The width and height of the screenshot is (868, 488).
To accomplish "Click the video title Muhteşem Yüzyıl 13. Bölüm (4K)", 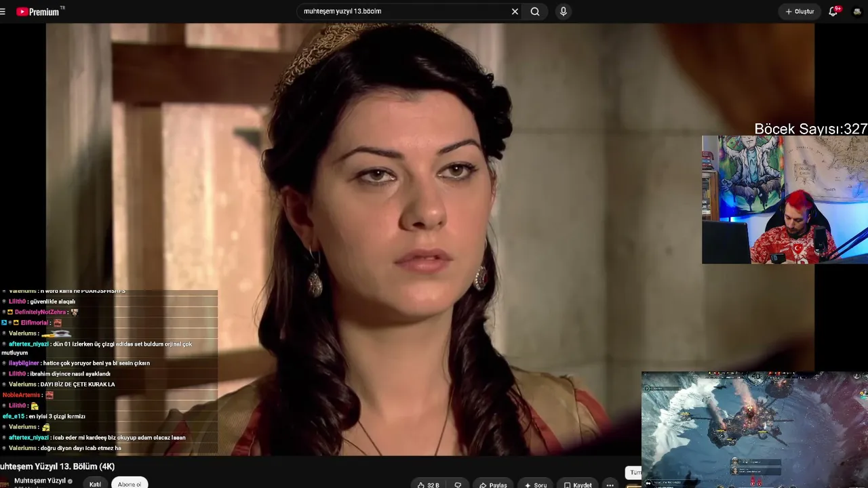I will [58, 466].
